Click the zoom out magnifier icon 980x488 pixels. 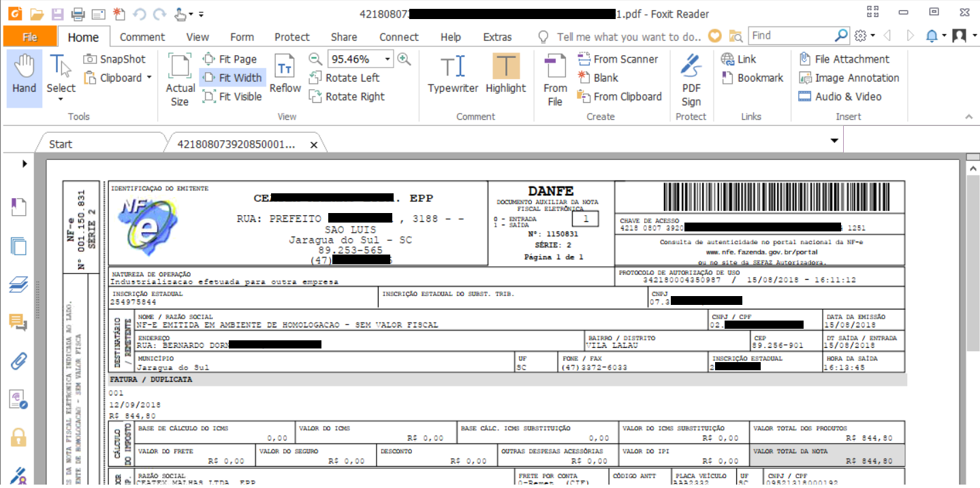point(315,59)
